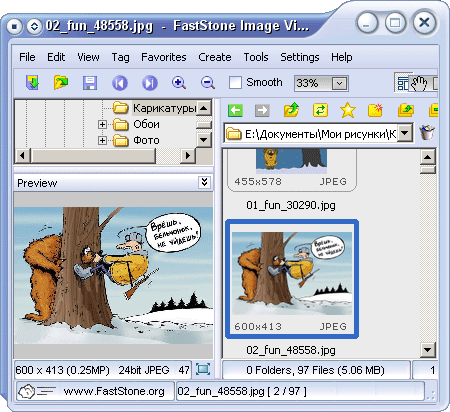The width and height of the screenshot is (450, 412).
Task: Open the Help menu
Action: coord(341,57)
